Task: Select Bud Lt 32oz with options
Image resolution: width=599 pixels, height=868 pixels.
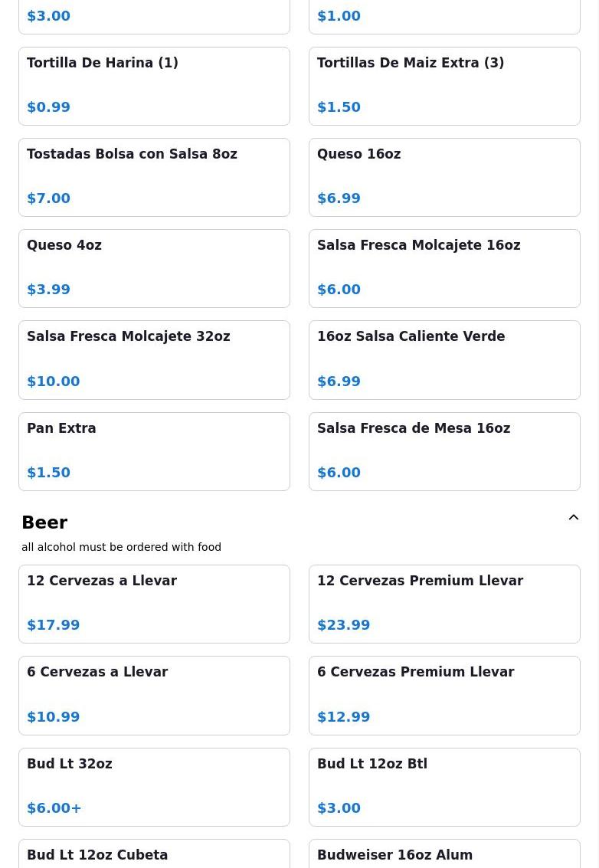Action: pos(154,788)
